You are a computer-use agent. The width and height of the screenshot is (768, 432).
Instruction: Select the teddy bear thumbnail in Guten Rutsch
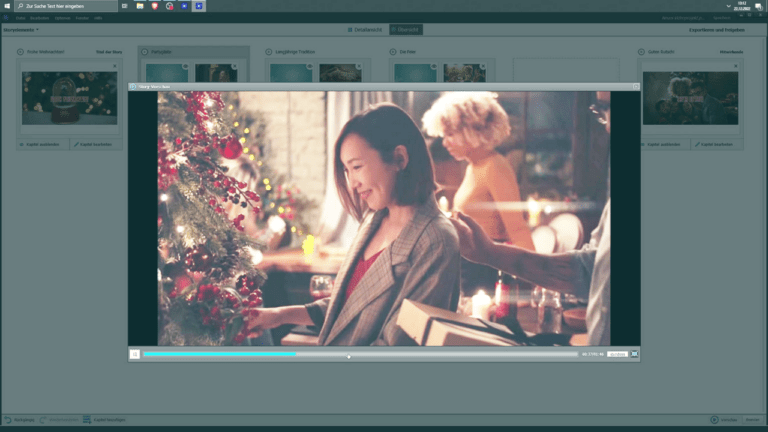coord(691,98)
